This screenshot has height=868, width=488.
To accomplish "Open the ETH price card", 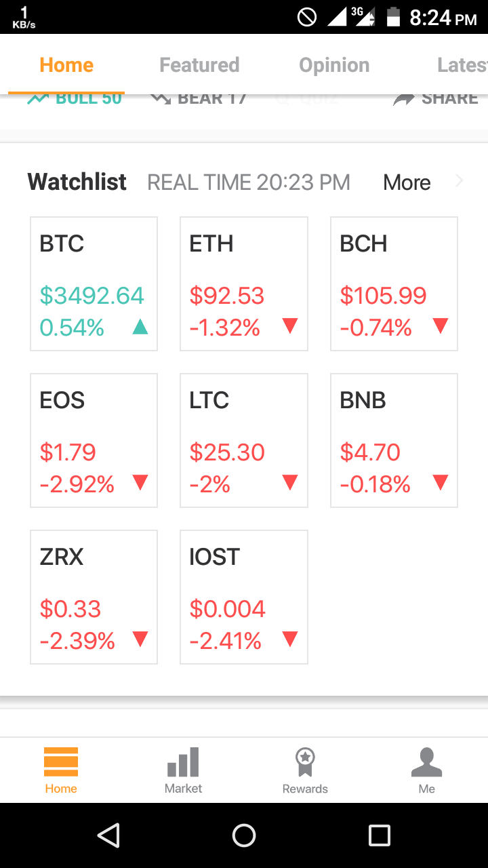I will click(244, 283).
